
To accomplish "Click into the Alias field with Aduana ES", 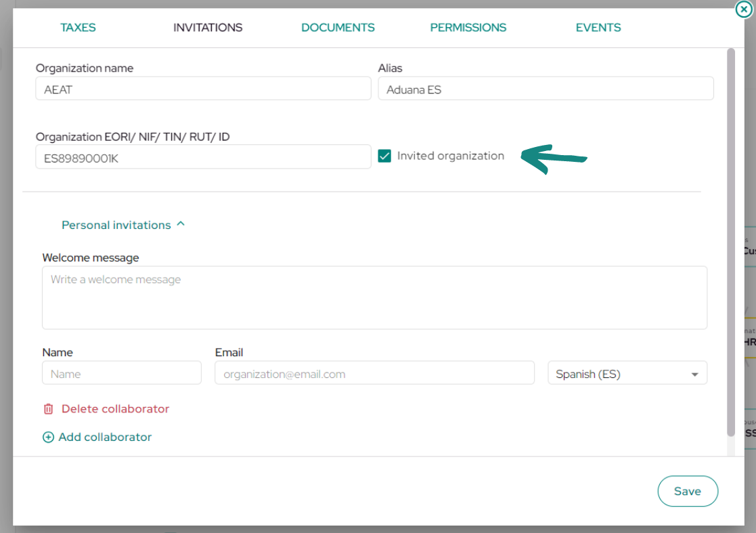I will (x=546, y=89).
